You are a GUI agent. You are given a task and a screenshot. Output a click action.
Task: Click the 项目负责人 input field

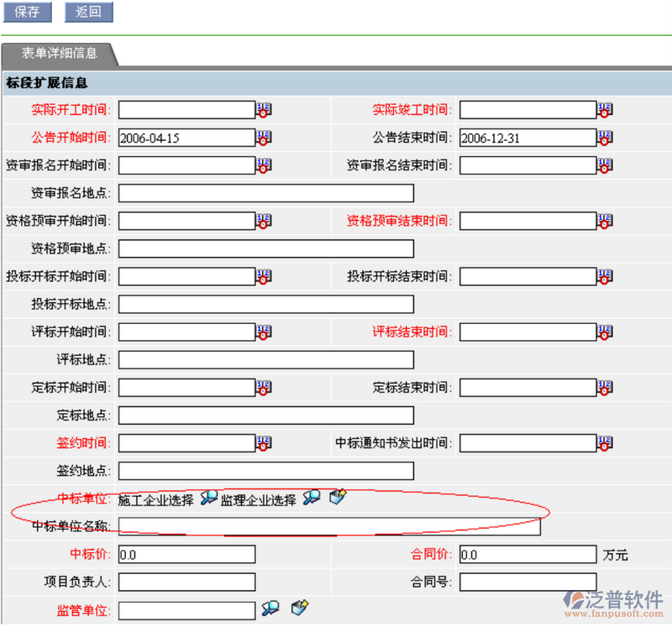(186, 582)
